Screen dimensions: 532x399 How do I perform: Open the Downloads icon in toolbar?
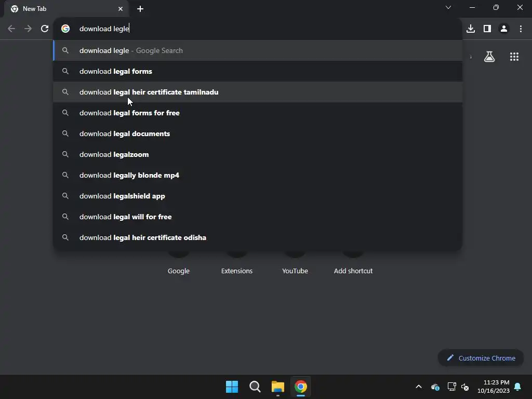(x=471, y=29)
